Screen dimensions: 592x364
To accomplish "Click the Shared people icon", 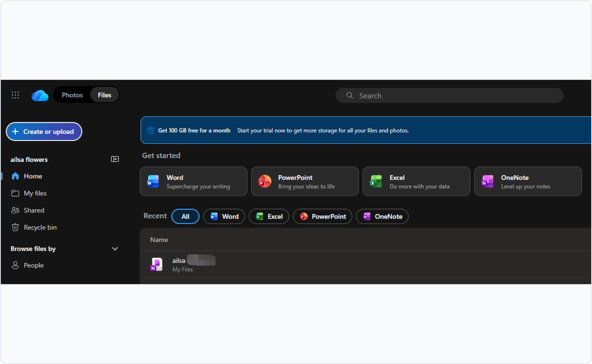I will point(15,210).
